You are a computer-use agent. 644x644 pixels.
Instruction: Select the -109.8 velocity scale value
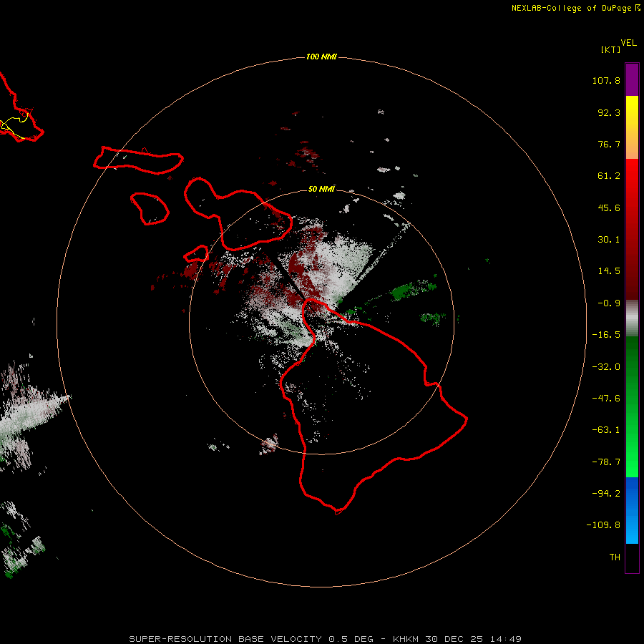tap(603, 525)
